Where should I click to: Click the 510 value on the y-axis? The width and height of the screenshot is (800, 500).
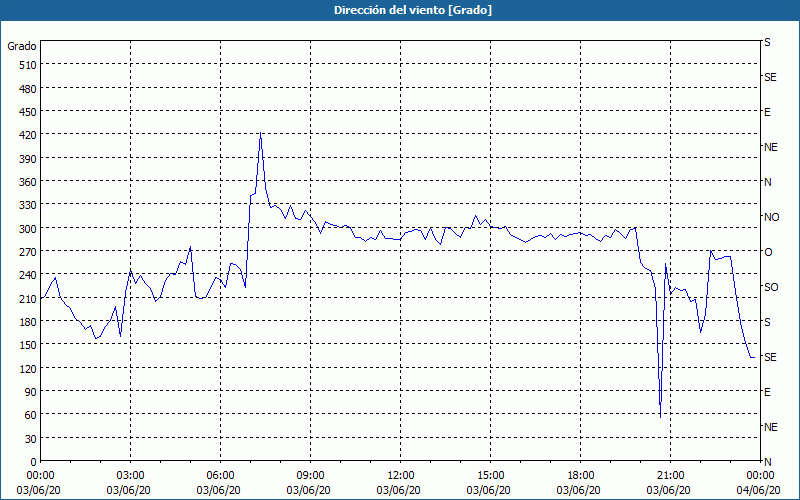pyautogui.click(x=29, y=65)
